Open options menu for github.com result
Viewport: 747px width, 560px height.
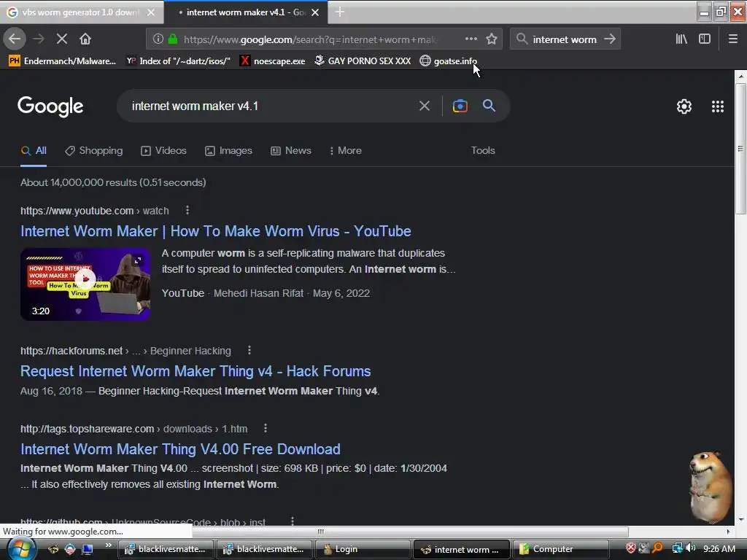292,521
